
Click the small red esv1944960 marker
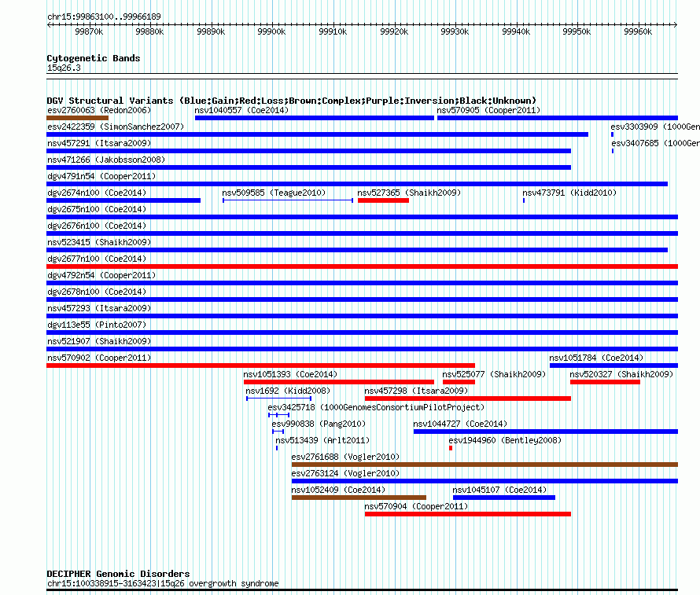coord(451,448)
